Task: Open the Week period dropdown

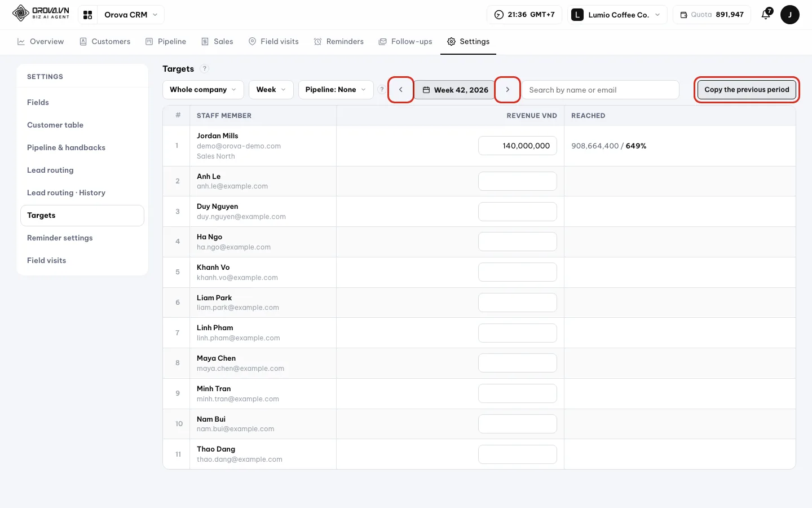Action: (271, 90)
